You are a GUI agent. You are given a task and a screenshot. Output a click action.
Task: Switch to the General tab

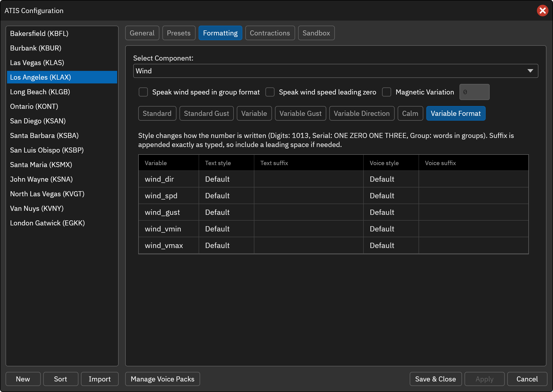tap(142, 33)
